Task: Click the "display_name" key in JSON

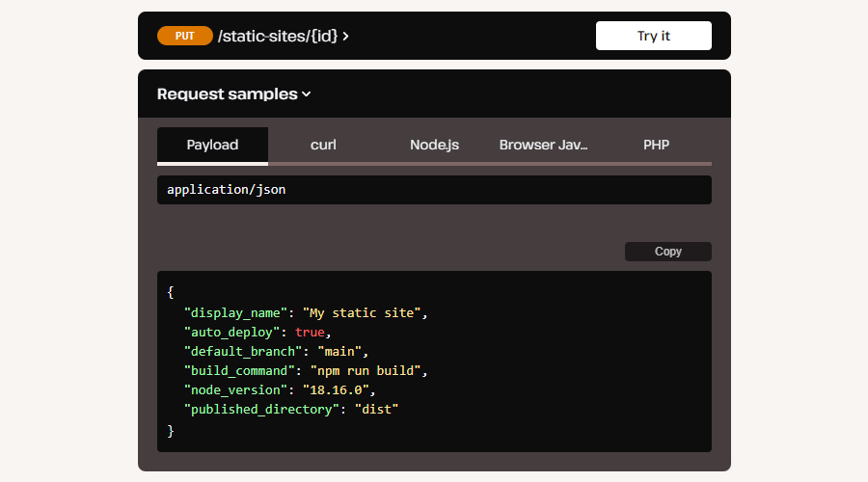Action: [x=236, y=313]
